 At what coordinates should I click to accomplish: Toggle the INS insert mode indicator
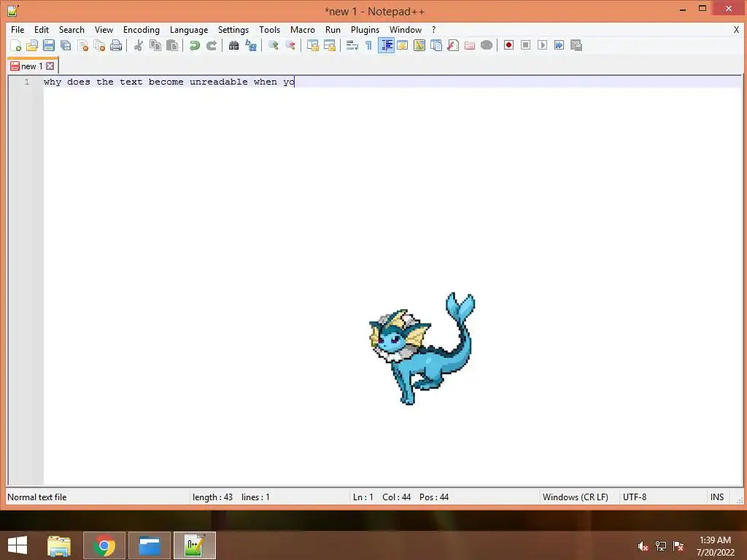tap(717, 497)
